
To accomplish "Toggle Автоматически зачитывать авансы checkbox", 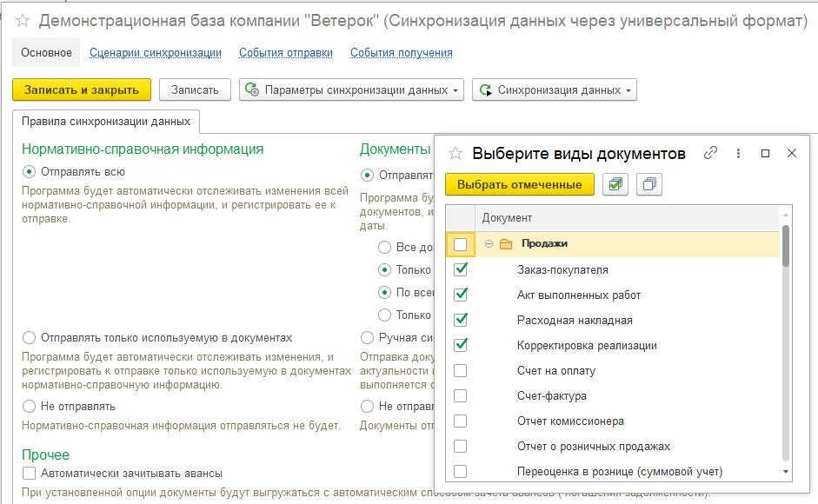I will coord(30,474).
